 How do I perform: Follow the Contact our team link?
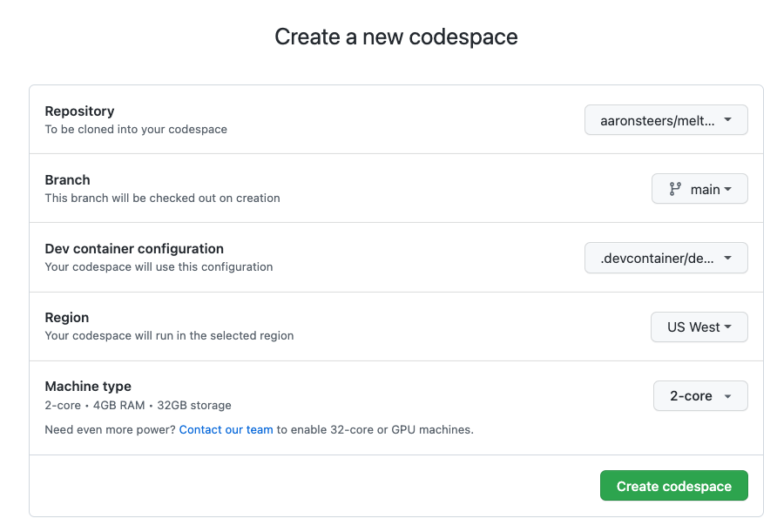click(226, 429)
